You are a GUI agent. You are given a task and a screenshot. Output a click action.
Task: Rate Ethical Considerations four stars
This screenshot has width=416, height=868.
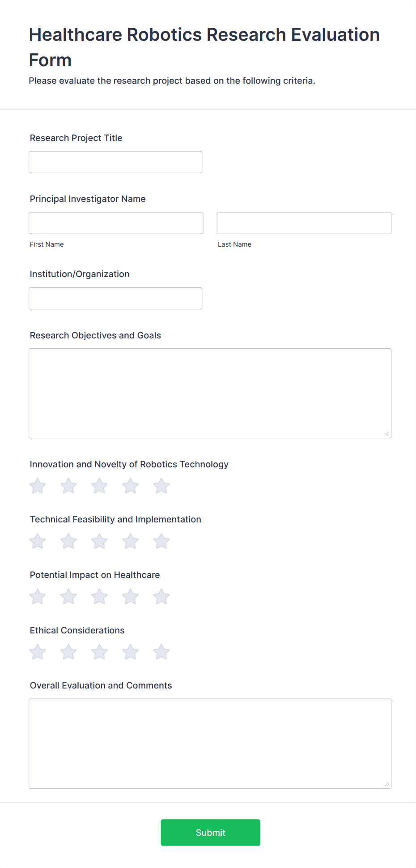130,652
